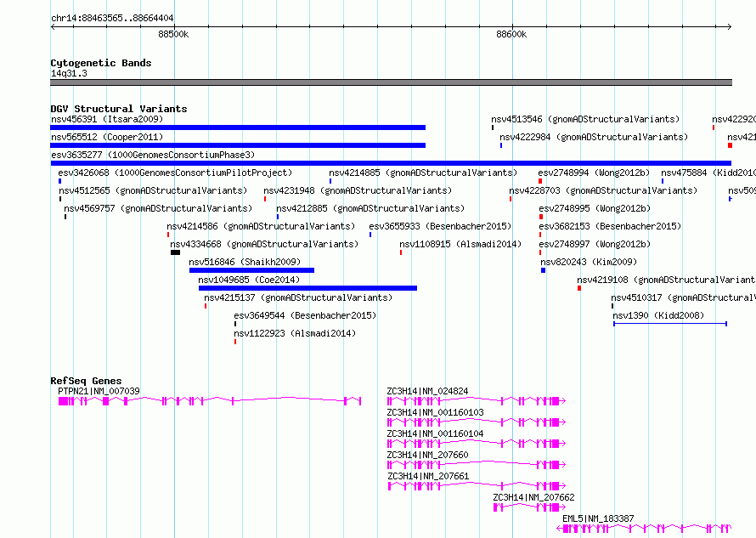Click the ZC3H14|NM_001160104 transcript label
The height and width of the screenshot is (538, 756).
coord(436,433)
